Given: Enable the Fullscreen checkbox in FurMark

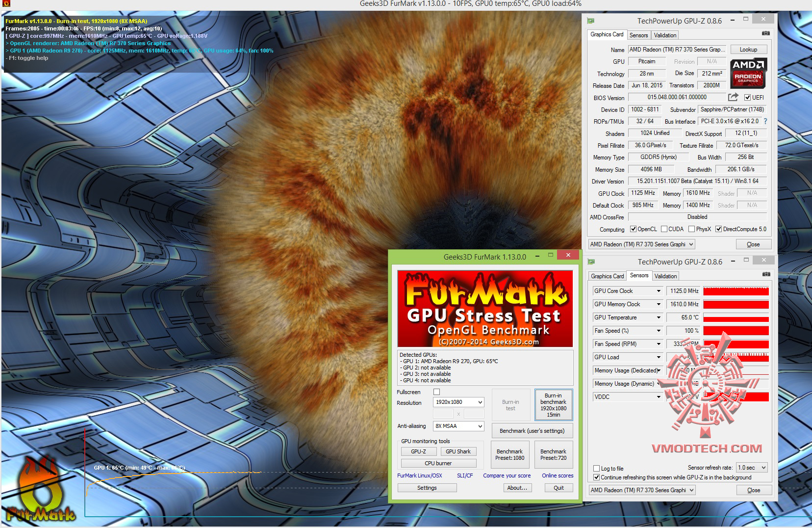Looking at the screenshot, I should click(x=436, y=392).
